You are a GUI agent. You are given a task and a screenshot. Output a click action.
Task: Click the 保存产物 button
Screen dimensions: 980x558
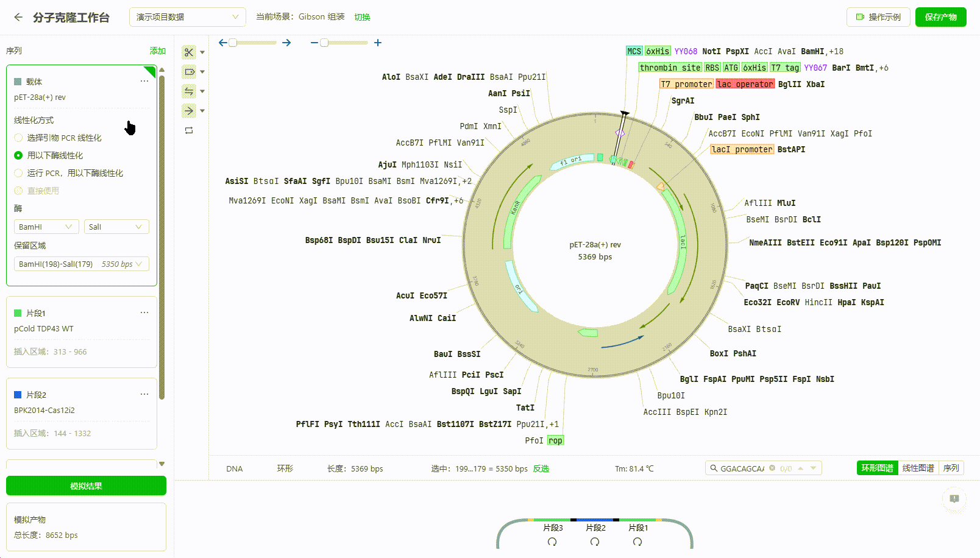point(940,17)
